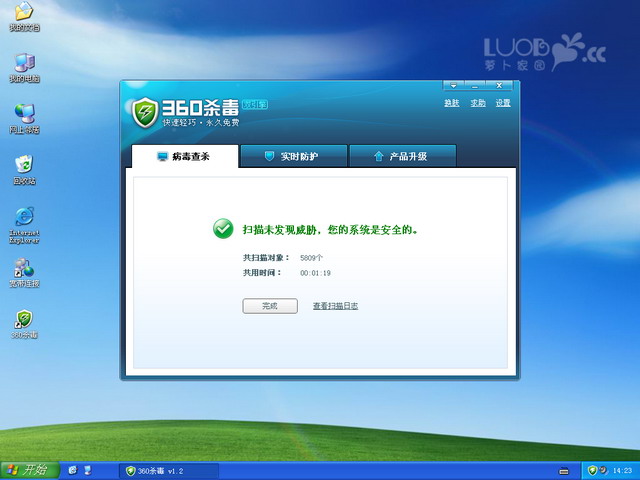
Task: Select the 360杀毒 v1.2 taskbar button
Action: pyautogui.click(x=169, y=471)
